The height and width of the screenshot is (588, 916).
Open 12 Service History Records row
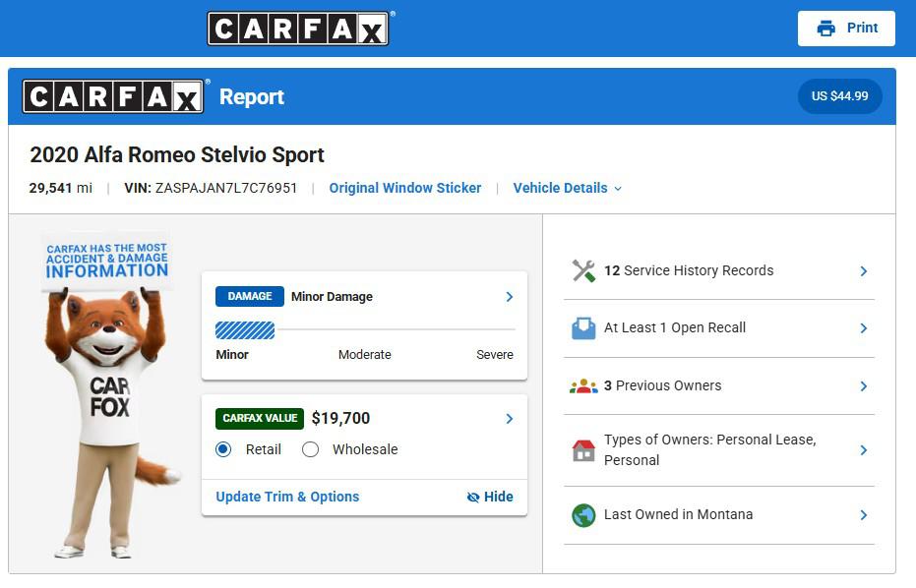(x=719, y=271)
